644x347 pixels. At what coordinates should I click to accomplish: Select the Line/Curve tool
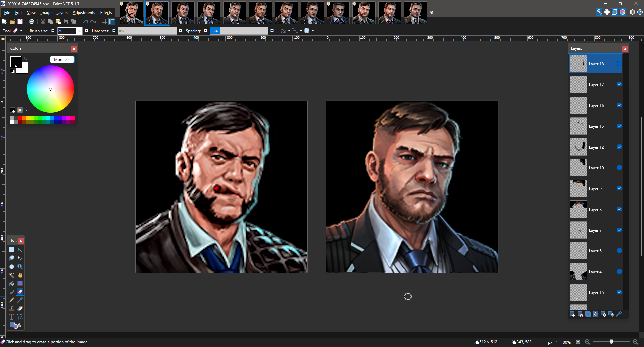point(20,317)
